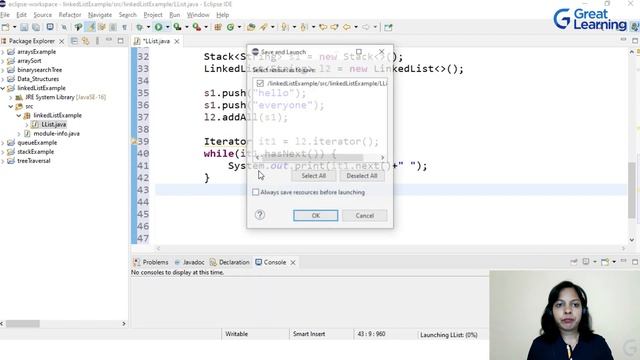Open the Source menu
Viewport: 640px width, 360px height.
(x=42, y=15)
